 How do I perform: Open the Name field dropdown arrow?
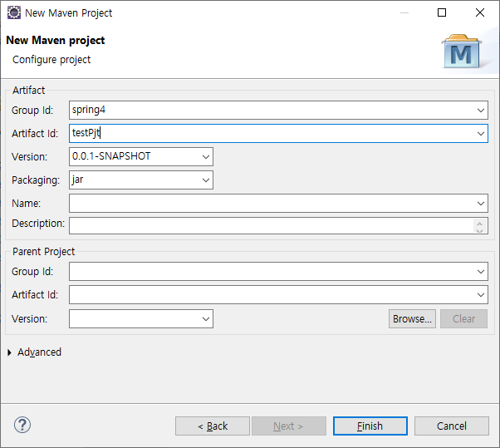tap(481, 204)
